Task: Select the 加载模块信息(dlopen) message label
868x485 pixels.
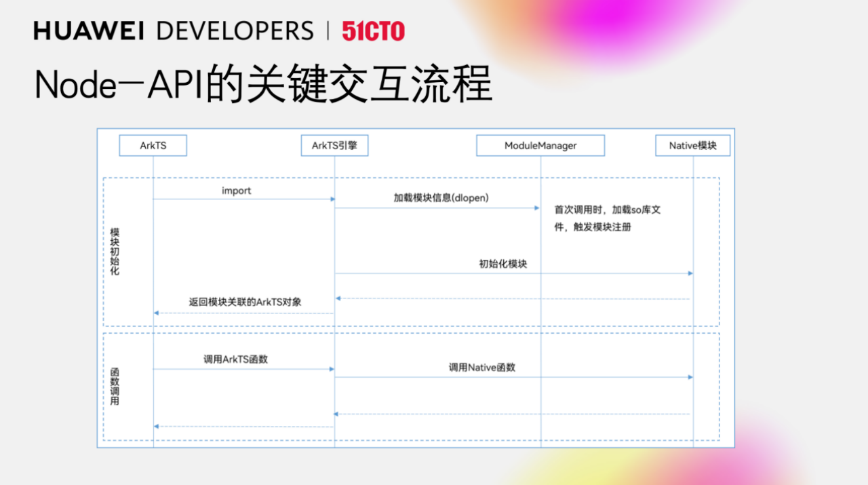Action: click(441, 198)
